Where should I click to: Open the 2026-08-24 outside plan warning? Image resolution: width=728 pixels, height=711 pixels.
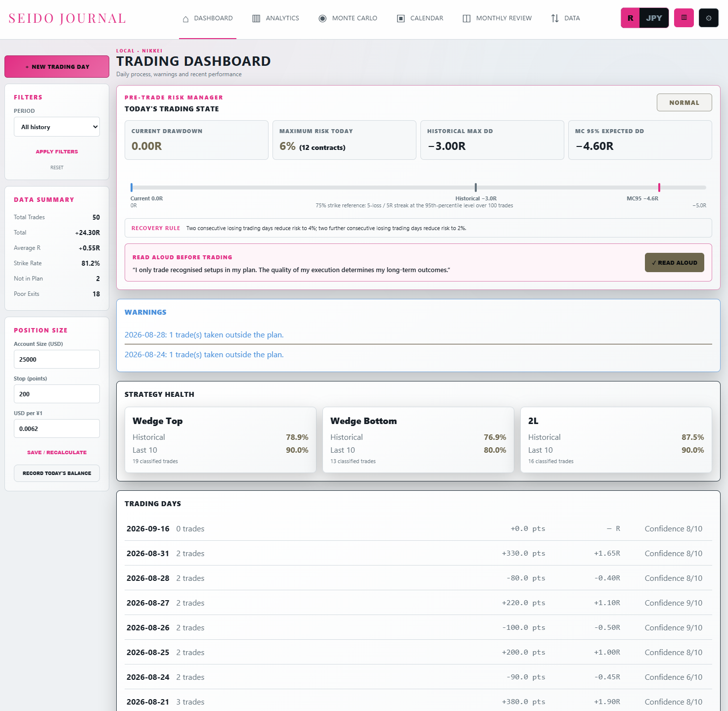204,355
